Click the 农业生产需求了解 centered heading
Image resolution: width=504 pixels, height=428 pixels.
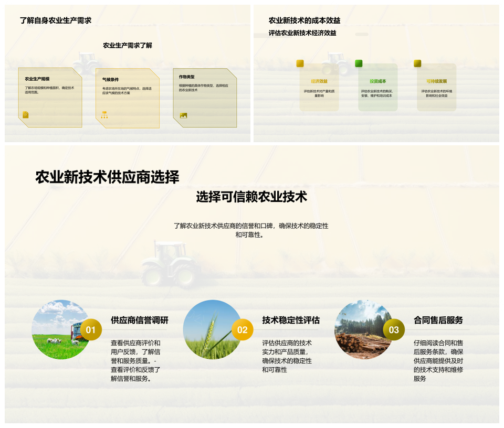tap(128, 46)
